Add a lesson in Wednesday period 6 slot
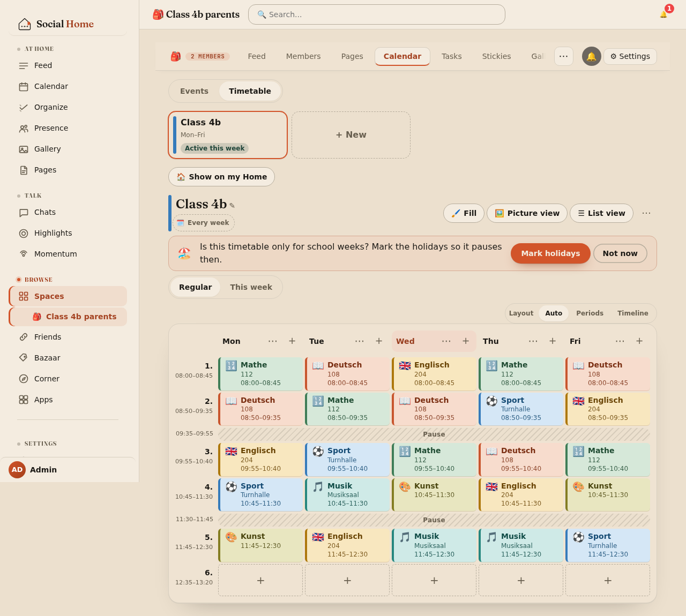686x616 pixels. (x=434, y=580)
